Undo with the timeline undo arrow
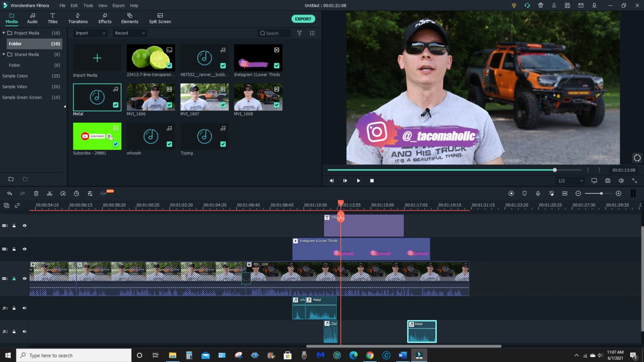644x362 pixels. click(x=10, y=194)
